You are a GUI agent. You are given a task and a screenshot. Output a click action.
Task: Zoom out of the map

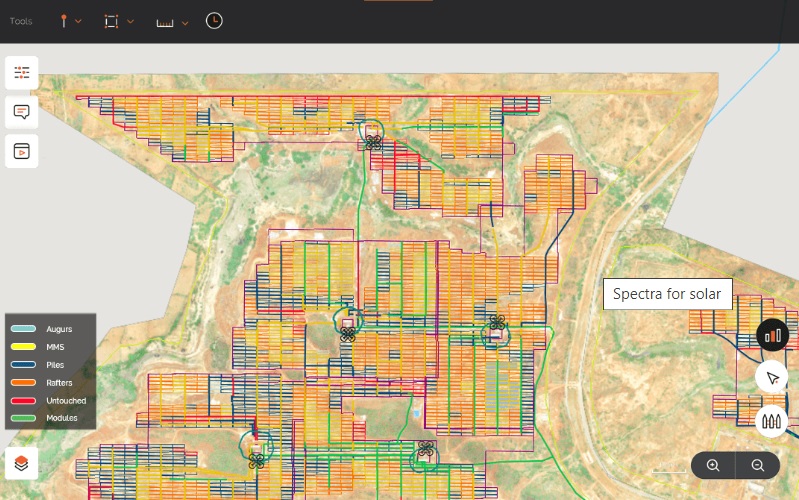point(758,465)
